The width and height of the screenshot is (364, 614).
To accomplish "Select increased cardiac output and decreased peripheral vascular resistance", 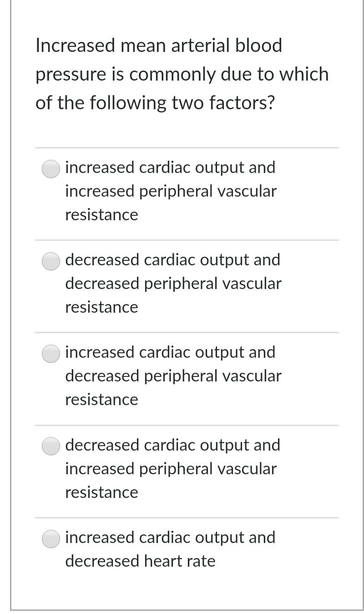I will [x=51, y=354].
